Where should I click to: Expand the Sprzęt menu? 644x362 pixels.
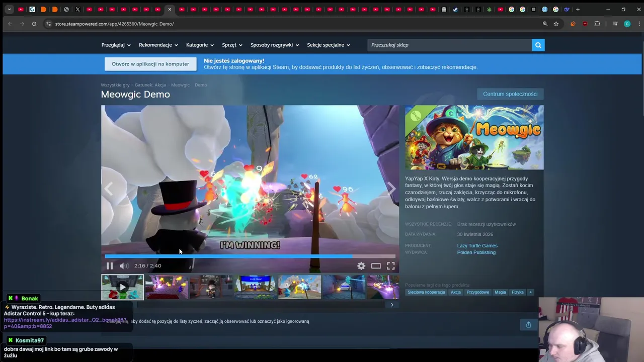click(x=232, y=45)
